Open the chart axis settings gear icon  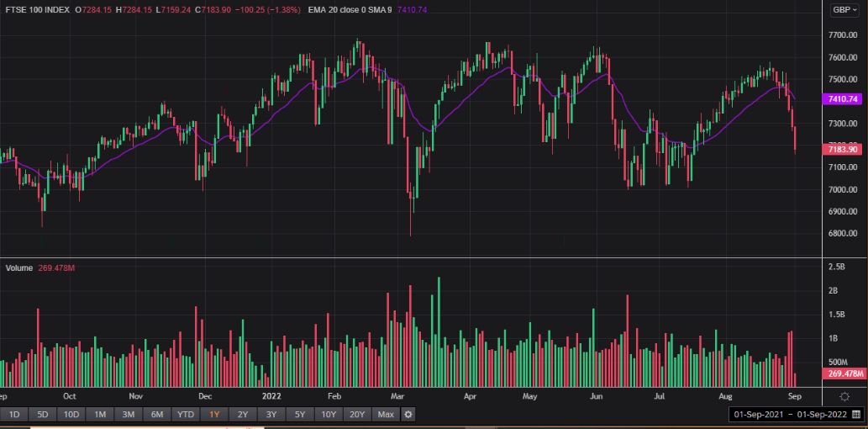844,396
